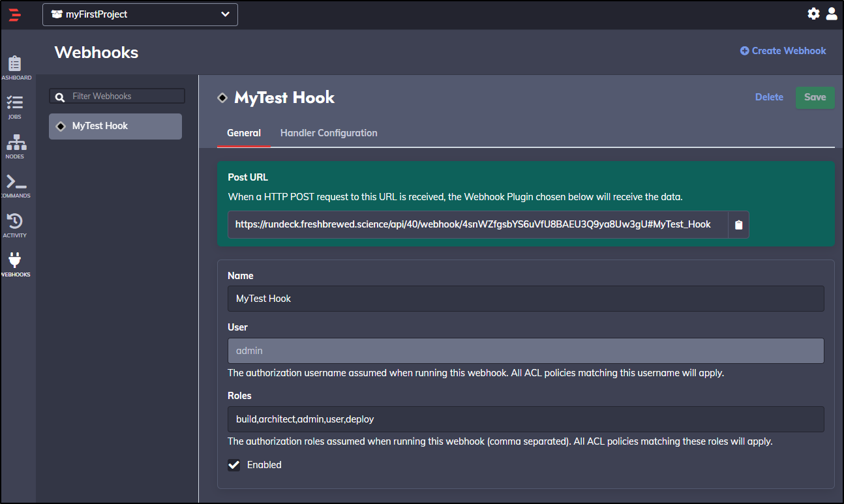Screen dimensions: 844x504
Task: Uncheck the Enabled checkbox
Action: [234, 465]
